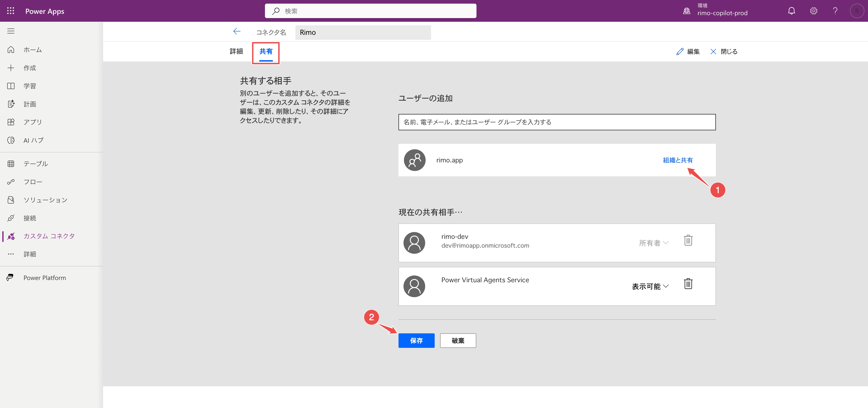Click the dev@rimoapp.onmicrosoft.com text
868x408 pixels.
[485, 245]
